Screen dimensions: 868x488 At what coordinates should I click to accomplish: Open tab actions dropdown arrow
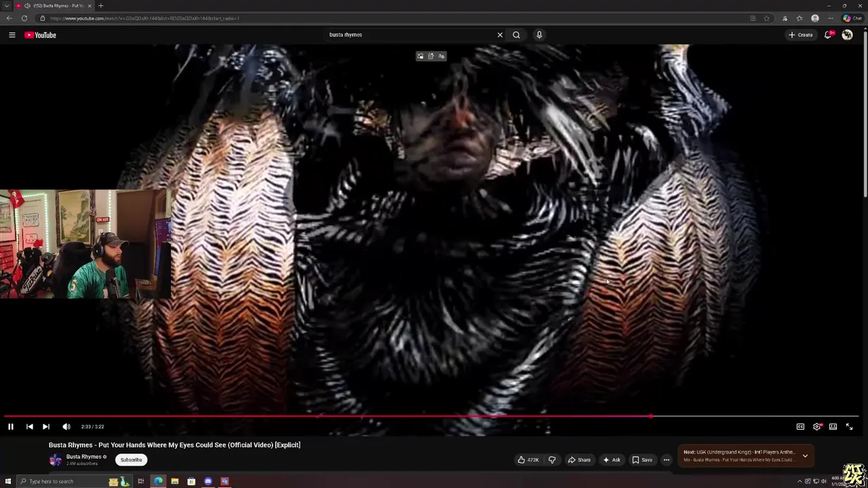click(6, 5)
